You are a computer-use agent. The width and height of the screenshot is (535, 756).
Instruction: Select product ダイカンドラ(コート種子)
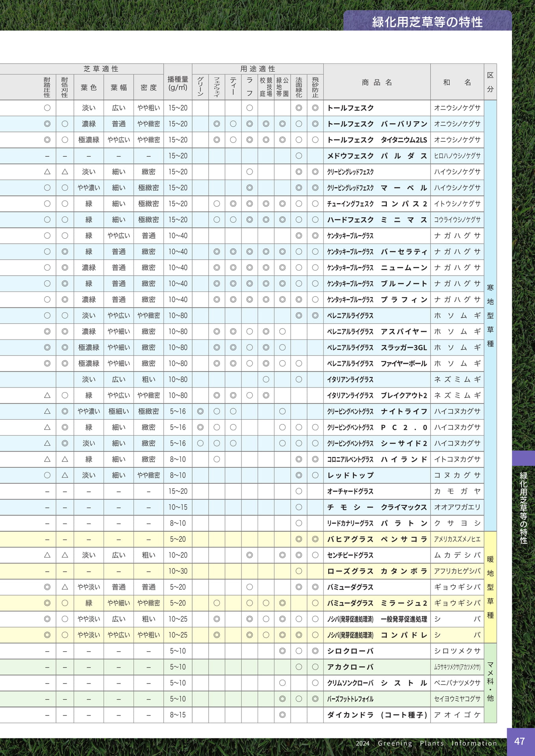coord(377,715)
